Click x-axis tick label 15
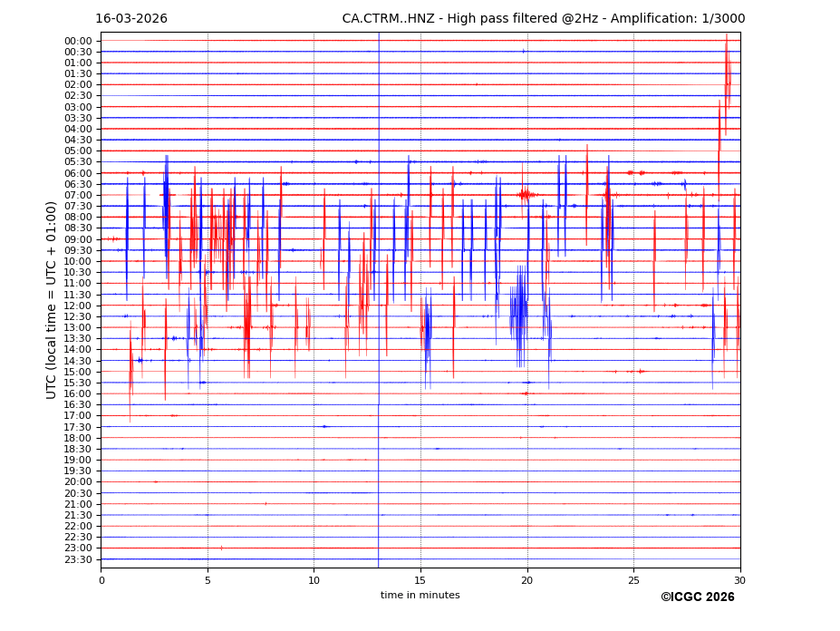The width and height of the screenshot is (840, 631). pos(420,580)
